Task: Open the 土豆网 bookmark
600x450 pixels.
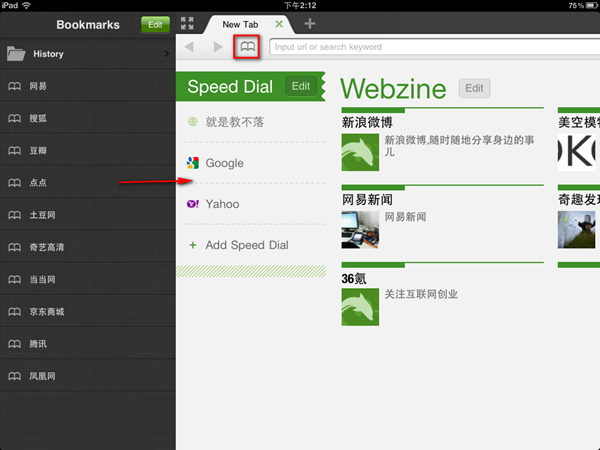Action: [88, 215]
